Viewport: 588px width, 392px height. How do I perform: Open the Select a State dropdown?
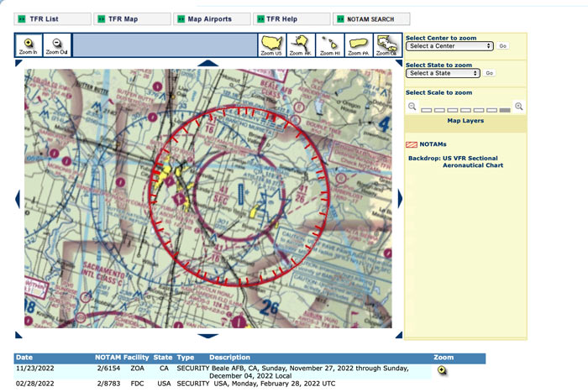443,73
